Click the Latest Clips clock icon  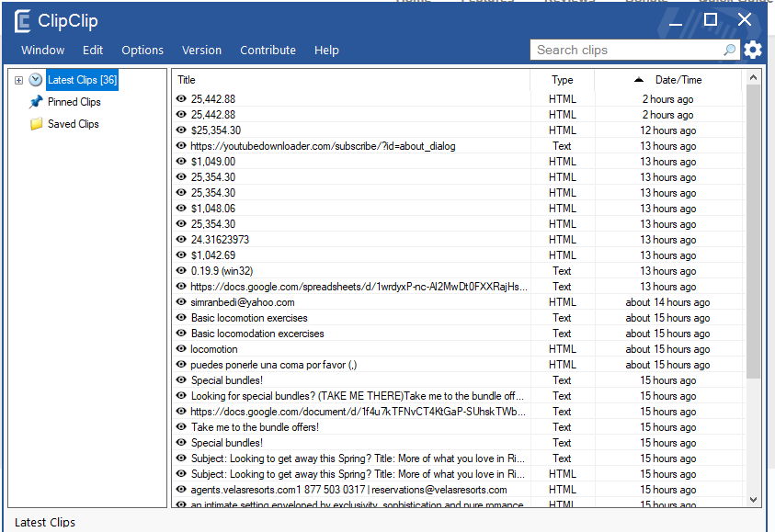click(x=35, y=80)
